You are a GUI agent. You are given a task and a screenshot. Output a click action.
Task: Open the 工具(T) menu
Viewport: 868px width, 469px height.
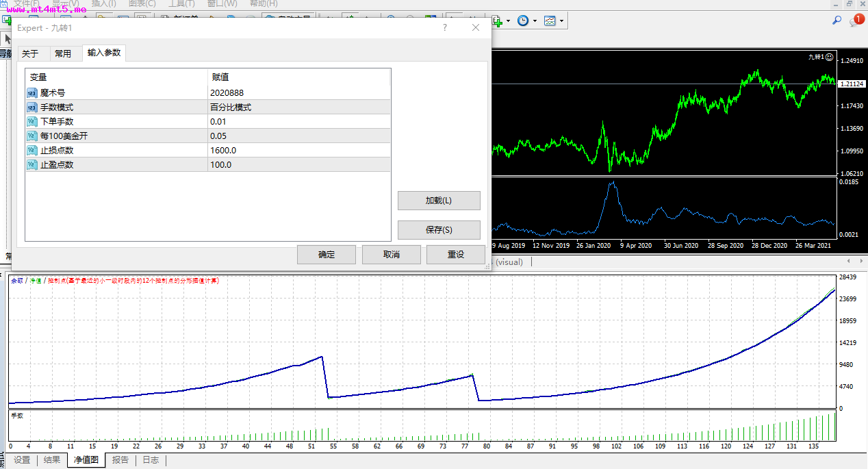(x=181, y=3)
